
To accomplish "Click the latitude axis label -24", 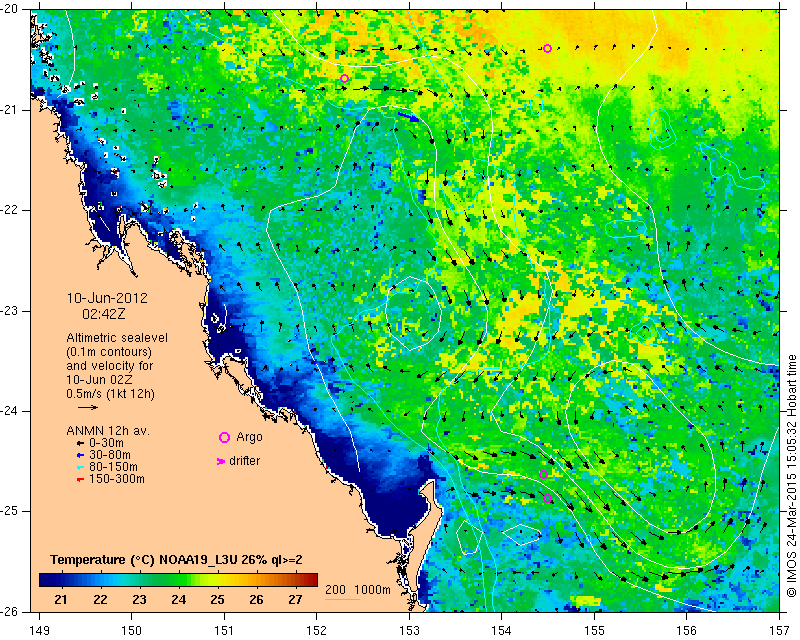I will [9, 411].
